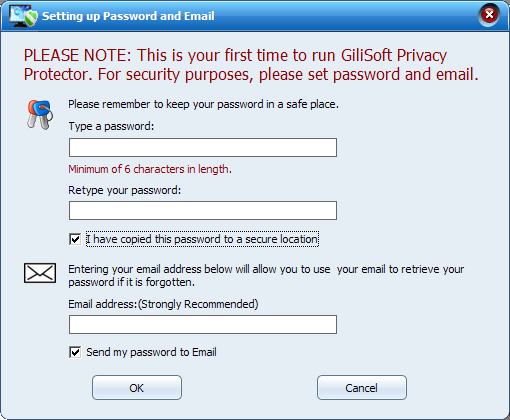Click the GiliSoft shield icon in title bar
The image size is (510, 420).
point(23,16)
